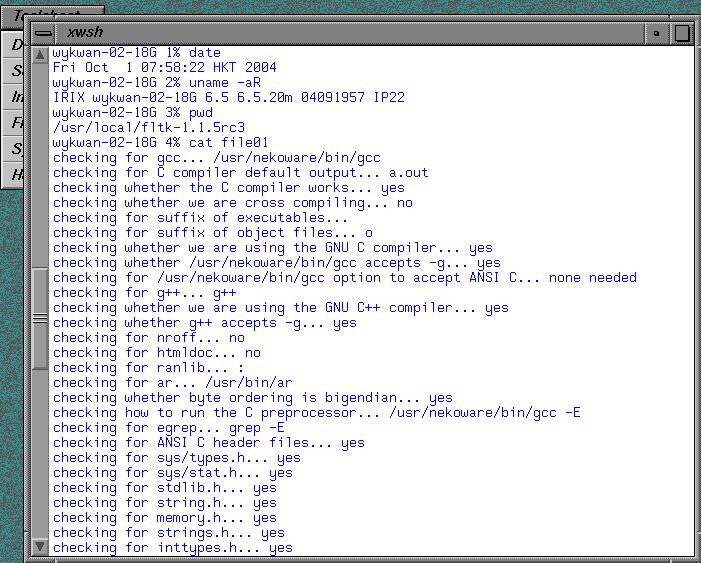
Task: Maximize the xwsh terminal window
Action: 682,33
